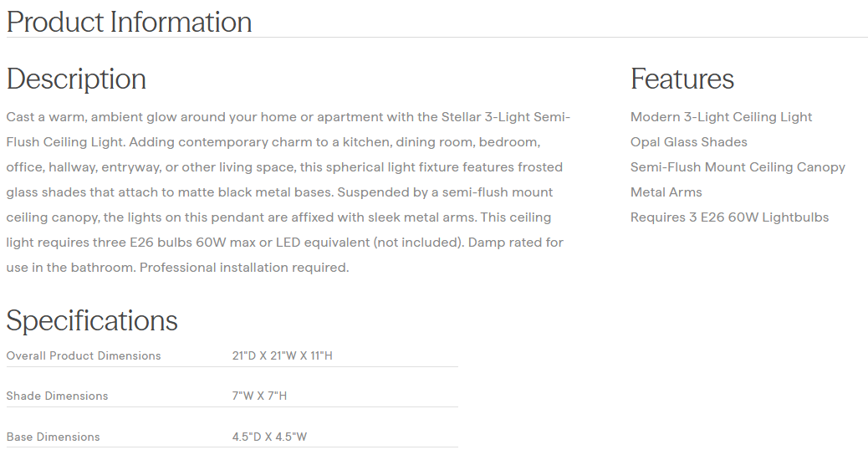Click the Product Information heading

tap(129, 22)
